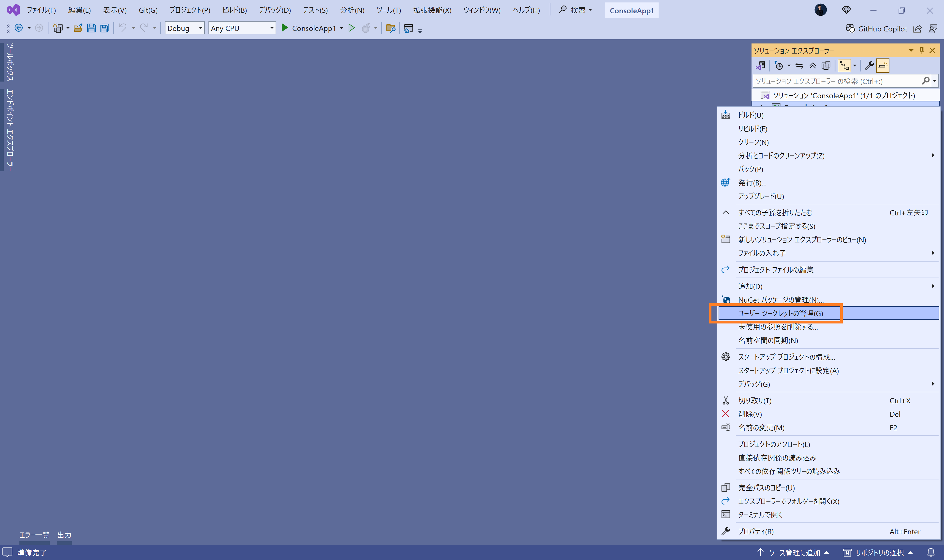This screenshot has width=944, height=560.
Task: Click the switch views icon in Solution Explorer
Action: 761,66
